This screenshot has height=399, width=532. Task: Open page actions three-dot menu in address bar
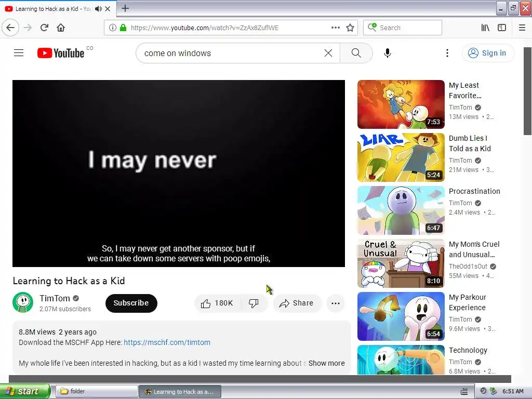[335, 28]
